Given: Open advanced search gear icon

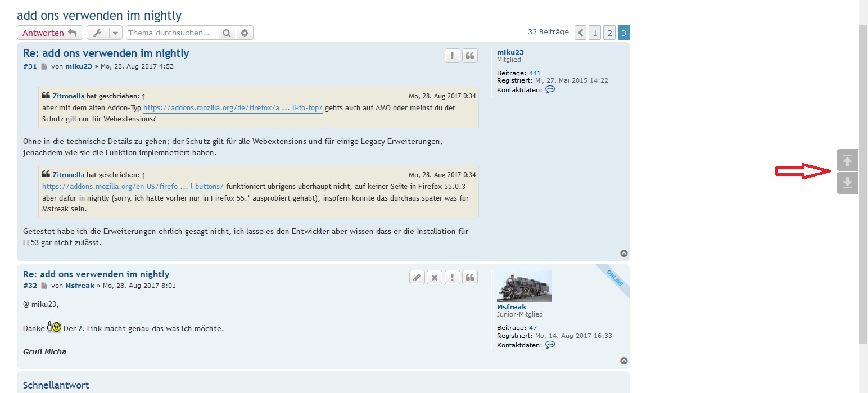Looking at the screenshot, I should 245,33.
